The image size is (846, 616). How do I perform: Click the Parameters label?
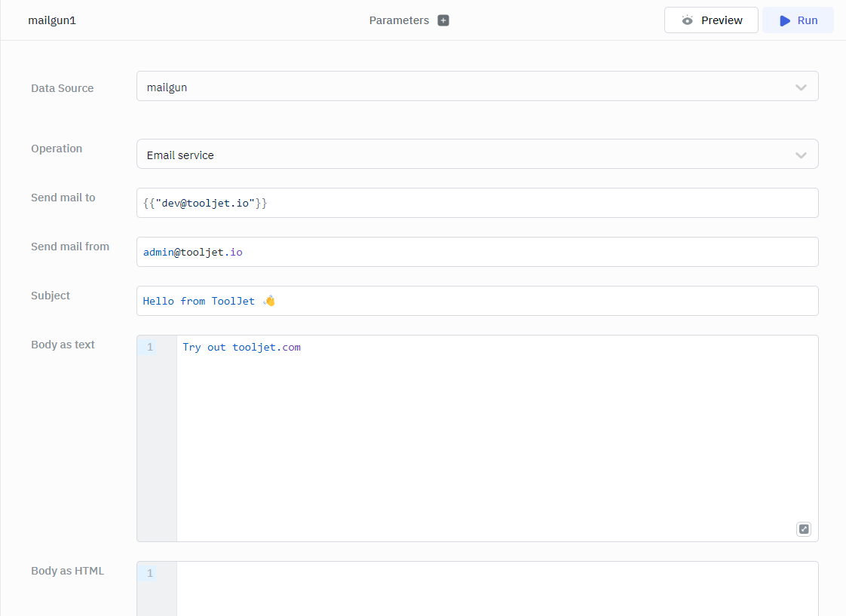coord(399,20)
